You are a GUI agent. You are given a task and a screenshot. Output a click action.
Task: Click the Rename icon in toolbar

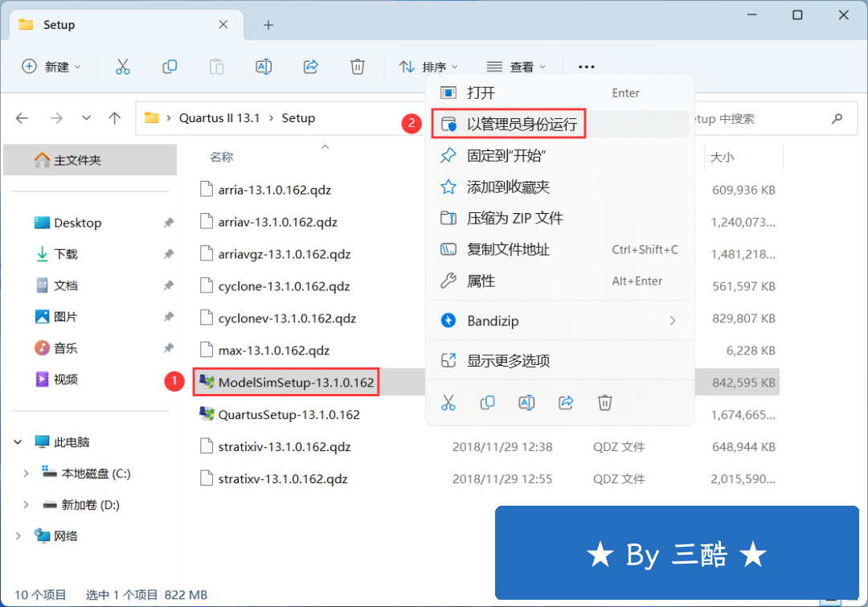263,67
